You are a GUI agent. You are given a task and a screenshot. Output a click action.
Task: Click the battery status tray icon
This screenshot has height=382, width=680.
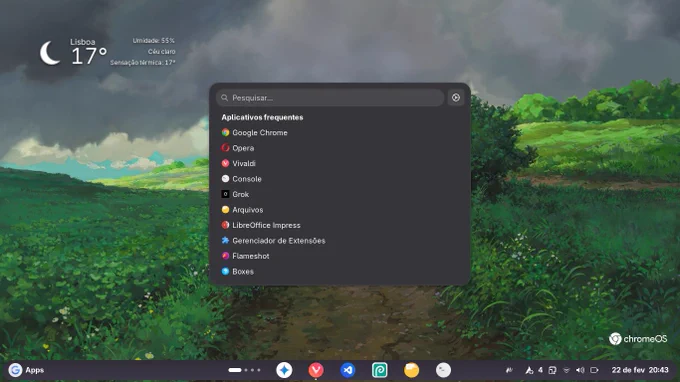tap(595, 370)
